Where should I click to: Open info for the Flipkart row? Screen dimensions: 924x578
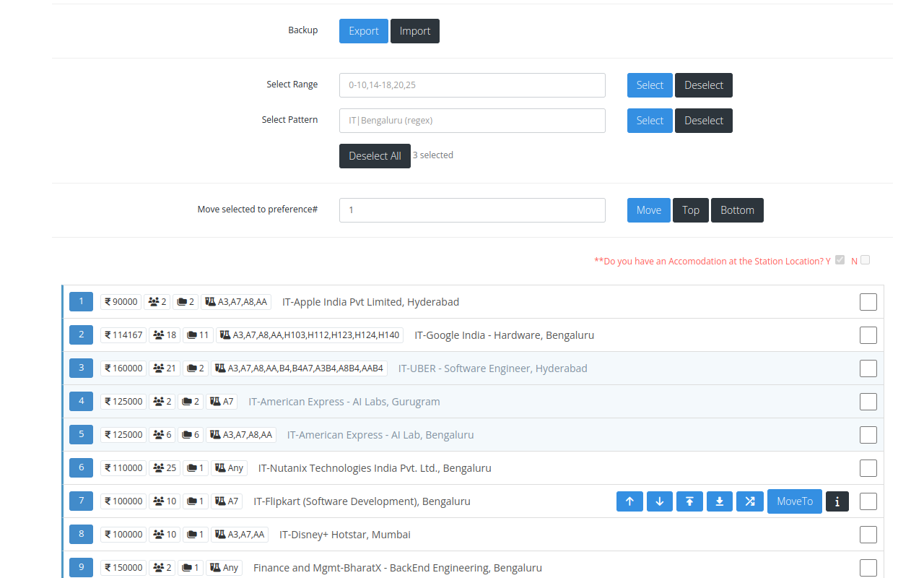pos(837,501)
